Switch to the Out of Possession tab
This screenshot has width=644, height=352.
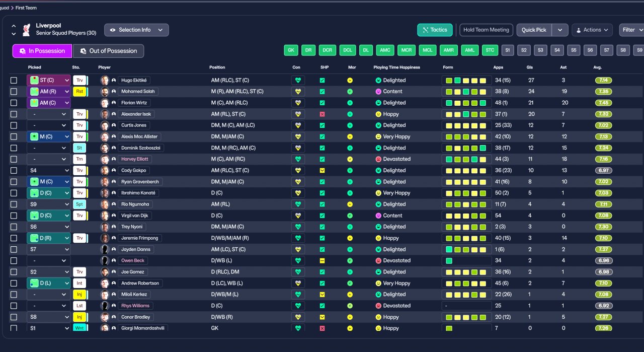109,51
